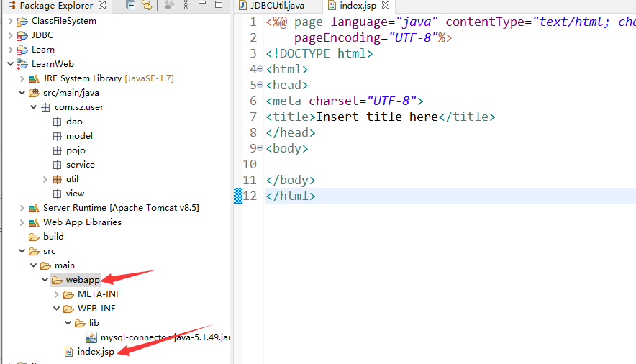
Task: Click the LearnWeb project icon
Action: (22, 63)
